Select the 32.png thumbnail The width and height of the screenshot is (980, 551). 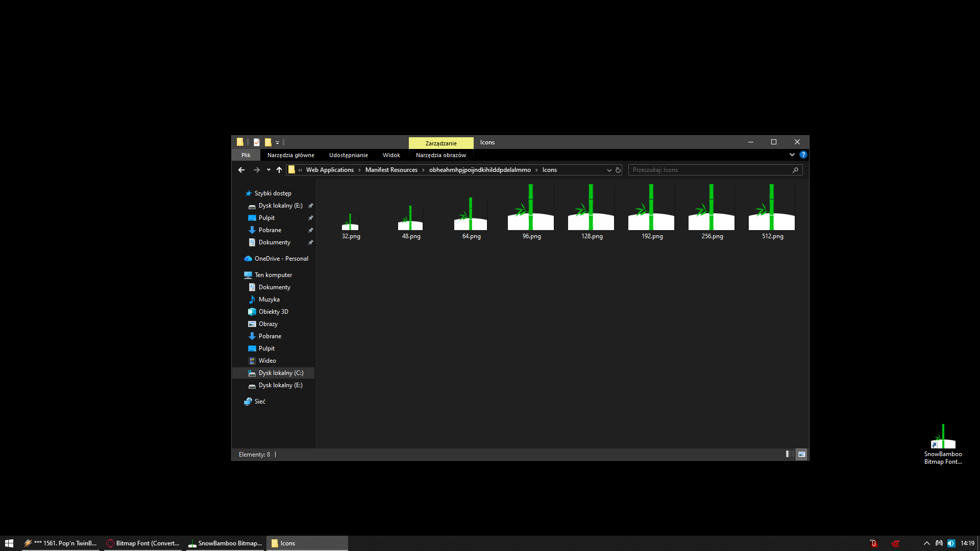coord(350,222)
